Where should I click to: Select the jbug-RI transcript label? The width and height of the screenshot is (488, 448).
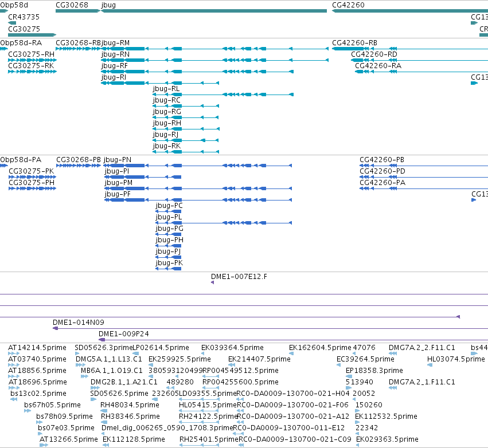coord(114,77)
